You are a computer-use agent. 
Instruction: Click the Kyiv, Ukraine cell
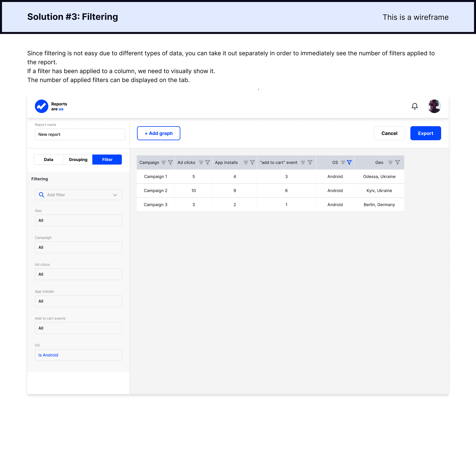click(379, 190)
